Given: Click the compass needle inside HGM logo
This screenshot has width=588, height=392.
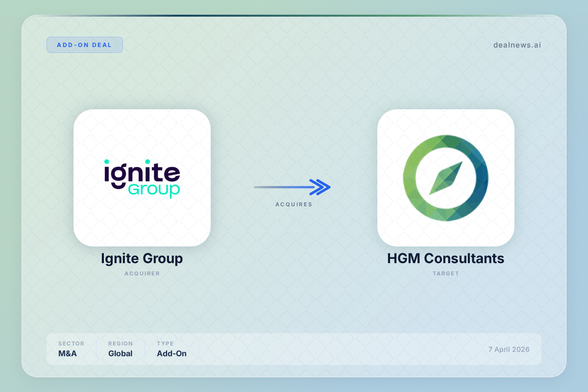Looking at the screenshot, I should tap(445, 178).
